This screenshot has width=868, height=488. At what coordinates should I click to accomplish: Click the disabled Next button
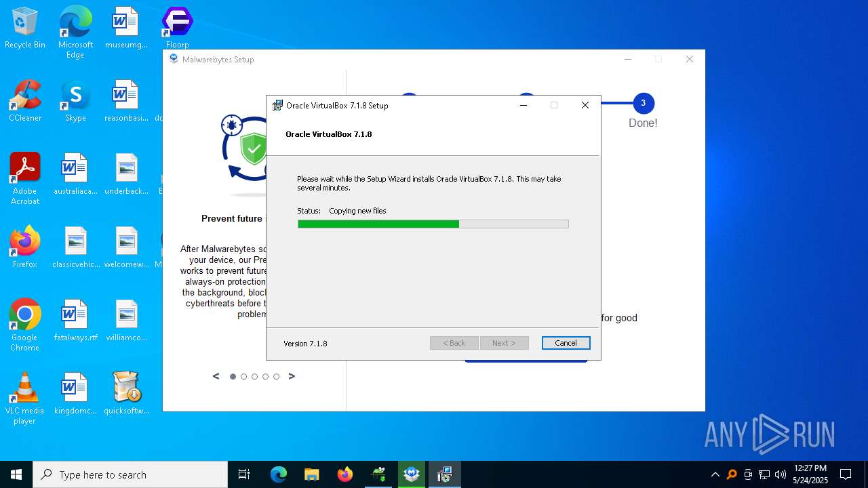[x=505, y=343]
